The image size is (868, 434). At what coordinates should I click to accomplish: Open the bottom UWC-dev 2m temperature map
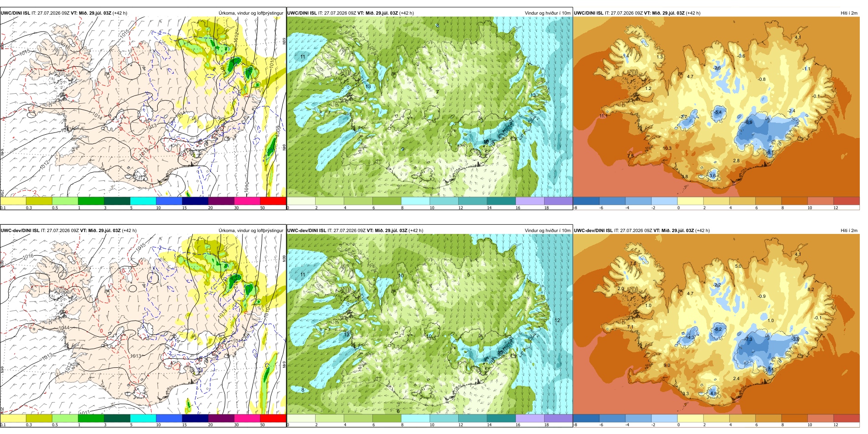pos(716,324)
